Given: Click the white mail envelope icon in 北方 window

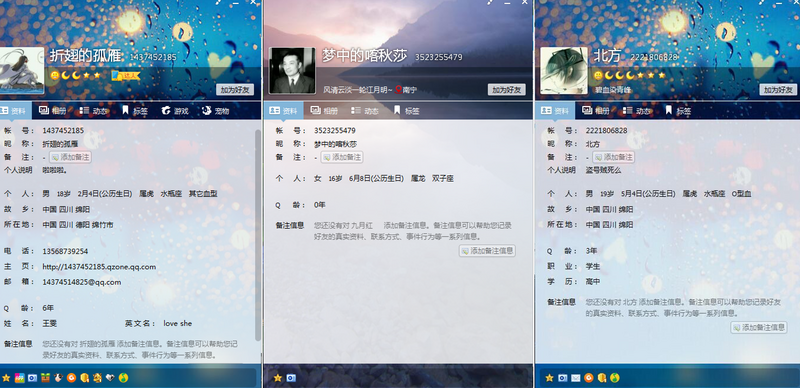Looking at the screenshot, I should point(576,378).
